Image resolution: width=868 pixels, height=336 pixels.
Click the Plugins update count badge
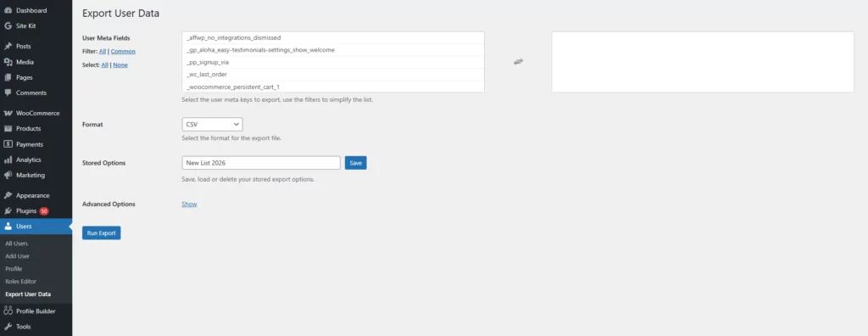(44, 210)
